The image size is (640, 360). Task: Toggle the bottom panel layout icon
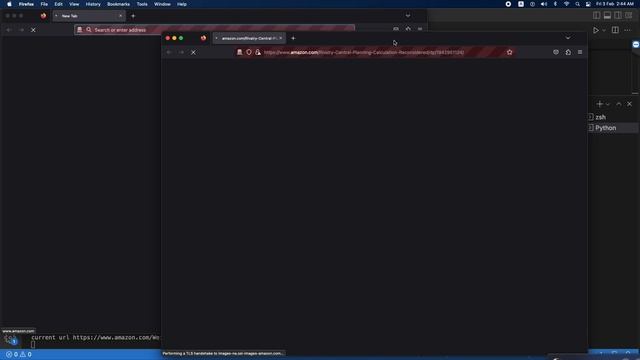coord(607,16)
